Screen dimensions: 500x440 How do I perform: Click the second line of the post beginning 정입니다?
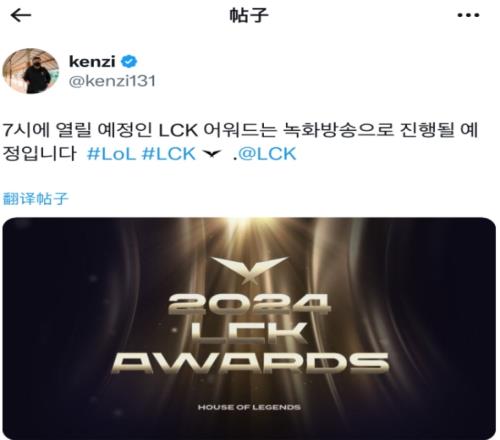(150, 154)
